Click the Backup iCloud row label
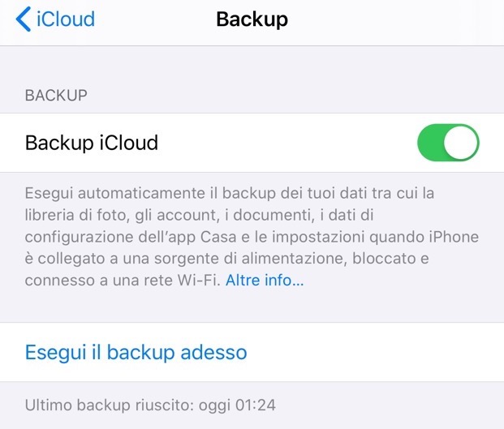Screen dimensions: 504x429 pyautogui.click(x=92, y=143)
